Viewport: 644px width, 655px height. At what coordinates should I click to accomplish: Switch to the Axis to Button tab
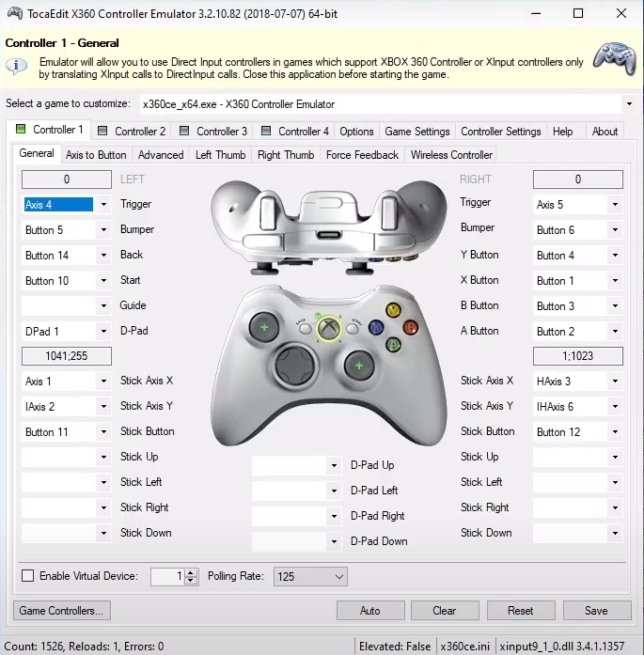(96, 154)
